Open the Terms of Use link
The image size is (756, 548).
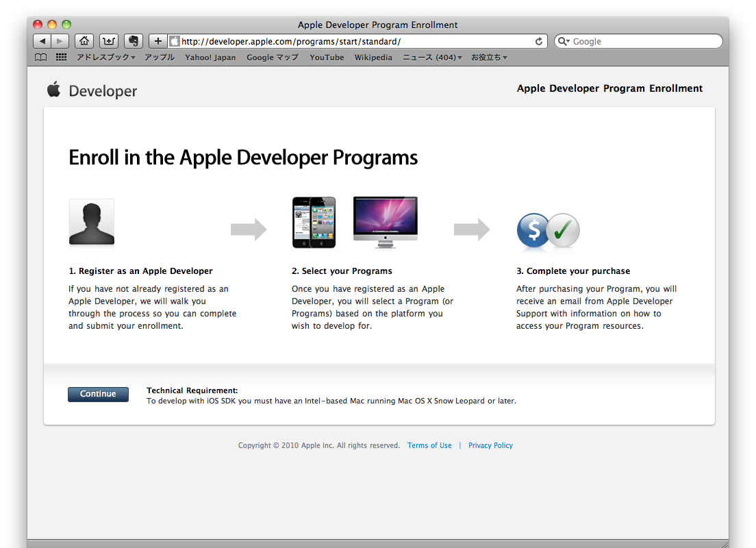[x=429, y=445]
